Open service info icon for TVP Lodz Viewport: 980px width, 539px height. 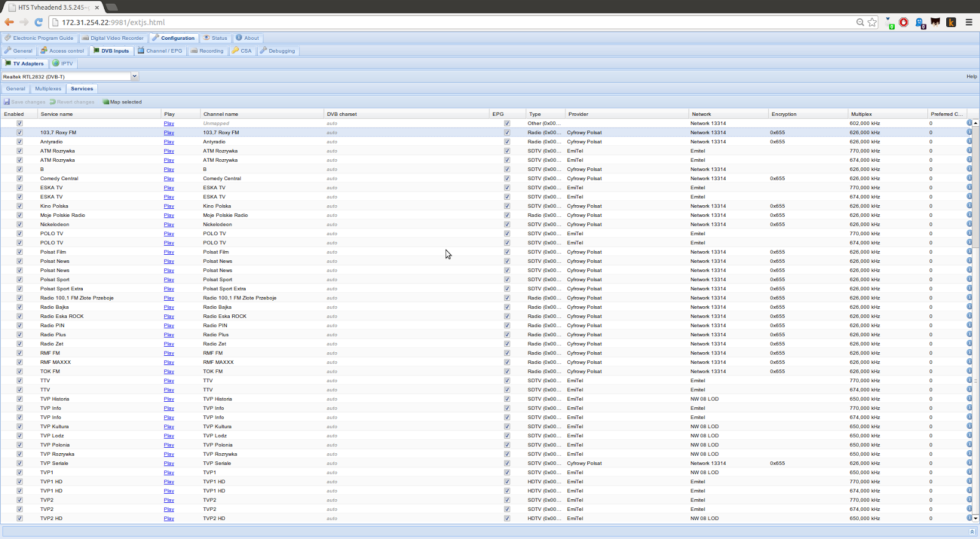tap(969, 435)
